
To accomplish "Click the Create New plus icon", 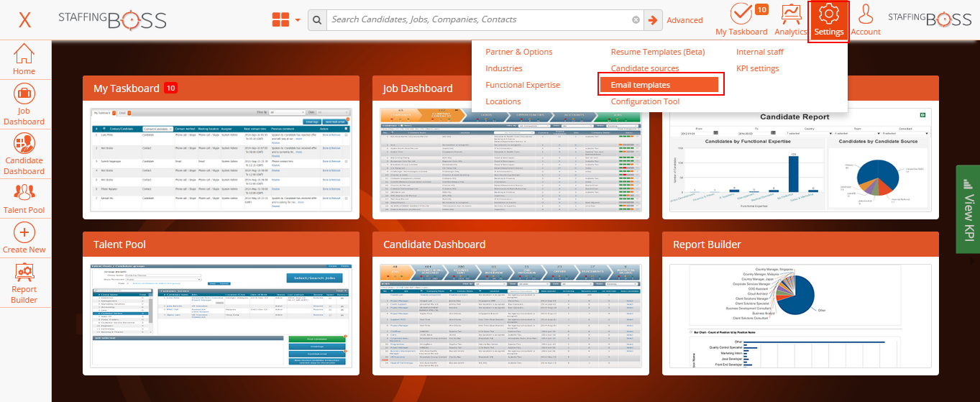I will pyautogui.click(x=24, y=232).
